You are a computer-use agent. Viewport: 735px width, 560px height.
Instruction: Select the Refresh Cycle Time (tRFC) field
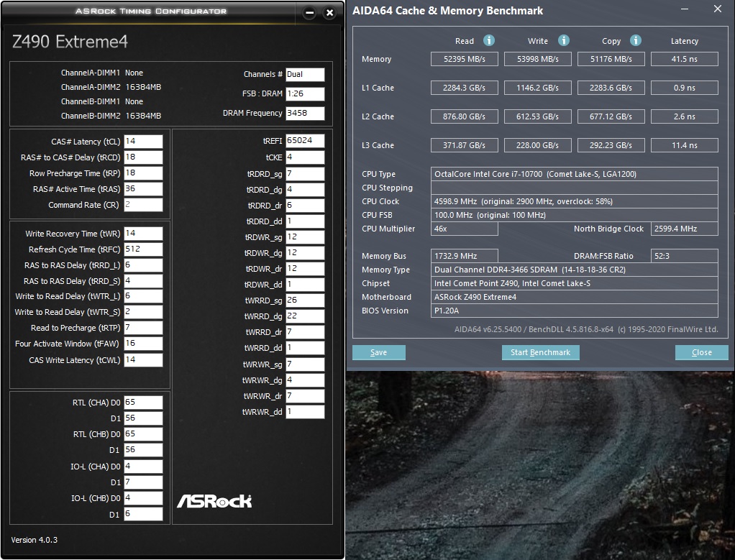143,249
